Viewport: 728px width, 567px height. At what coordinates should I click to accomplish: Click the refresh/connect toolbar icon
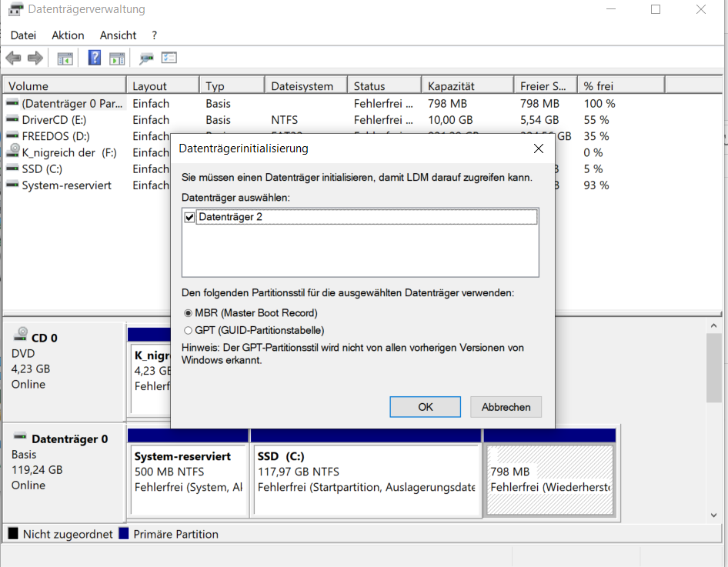point(146,58)
